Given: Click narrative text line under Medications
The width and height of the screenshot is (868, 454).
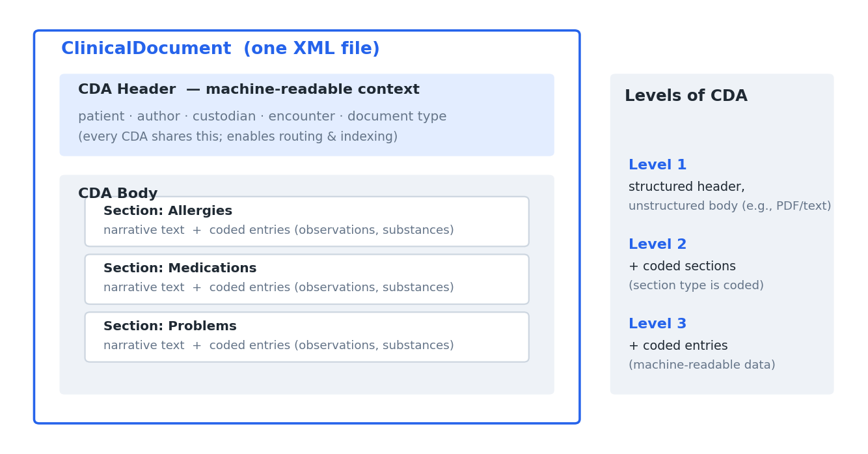Looking at the screenshot, I should [x=278, y=288].
